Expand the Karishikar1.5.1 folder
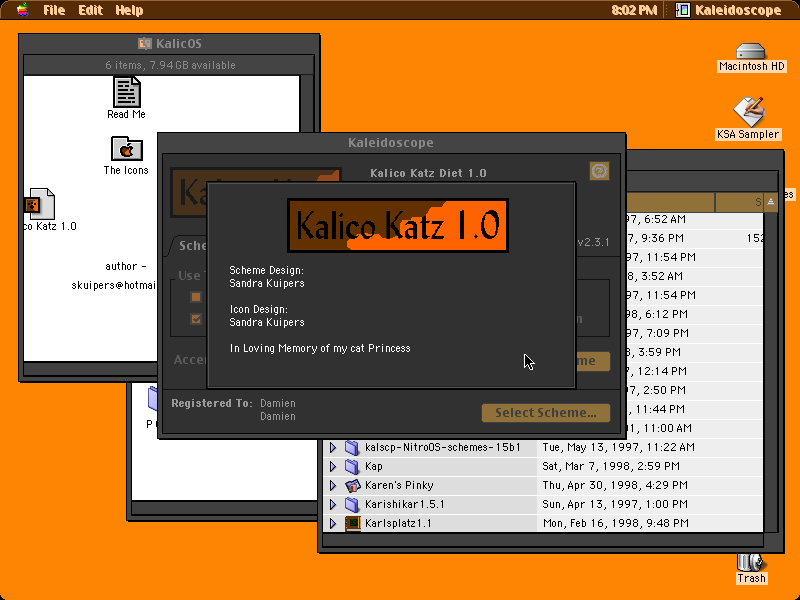 333,504
